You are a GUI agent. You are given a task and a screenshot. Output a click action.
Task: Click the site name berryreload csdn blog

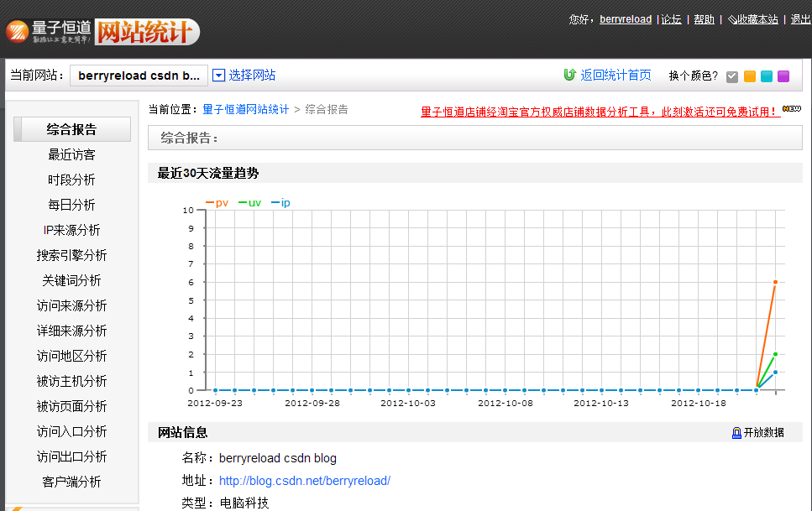(x=278, y=459)
